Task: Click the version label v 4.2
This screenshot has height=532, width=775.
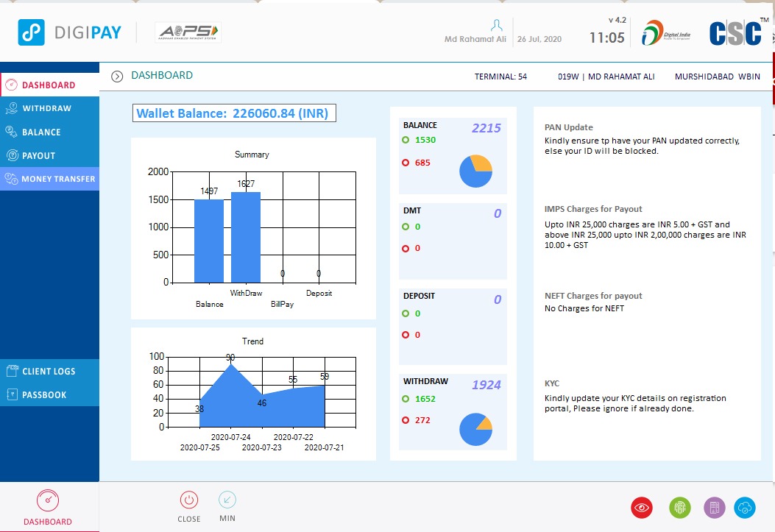Action: pyautogui.click(x=617, y=20)
